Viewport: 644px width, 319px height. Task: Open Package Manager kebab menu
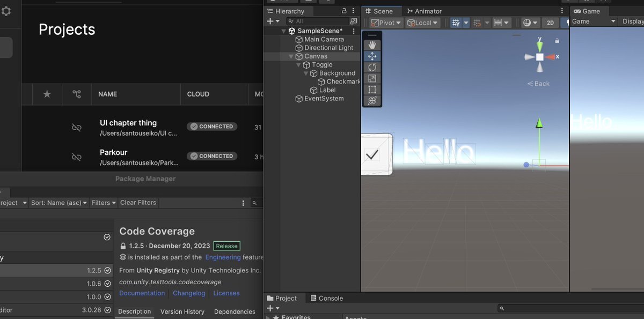(243, 203)
